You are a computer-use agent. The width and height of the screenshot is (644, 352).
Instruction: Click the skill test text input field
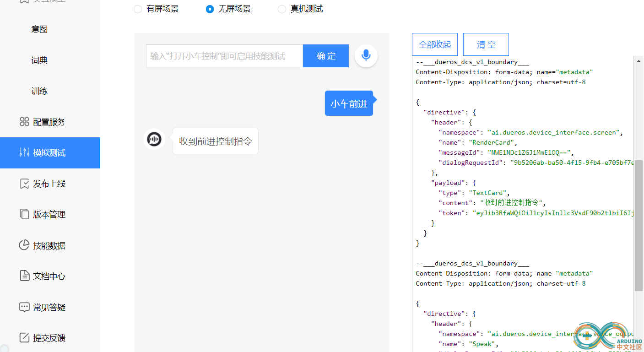[x=224, y=56]
